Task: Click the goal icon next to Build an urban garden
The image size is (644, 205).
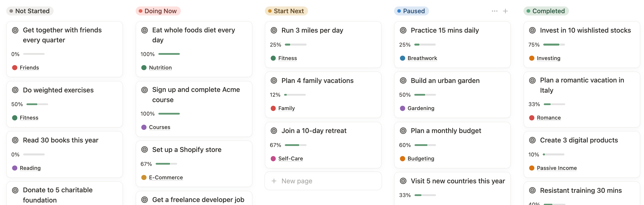Action: (403, 80)
